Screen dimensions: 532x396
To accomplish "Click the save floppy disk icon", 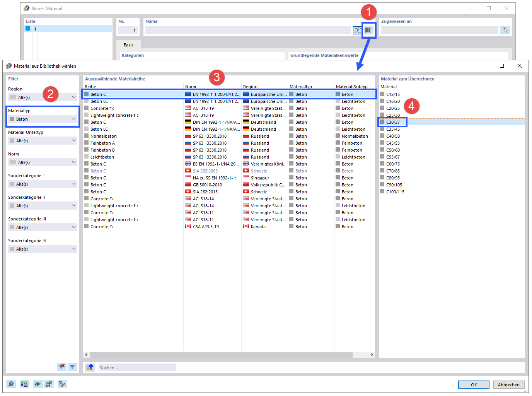I will (48, 384).
